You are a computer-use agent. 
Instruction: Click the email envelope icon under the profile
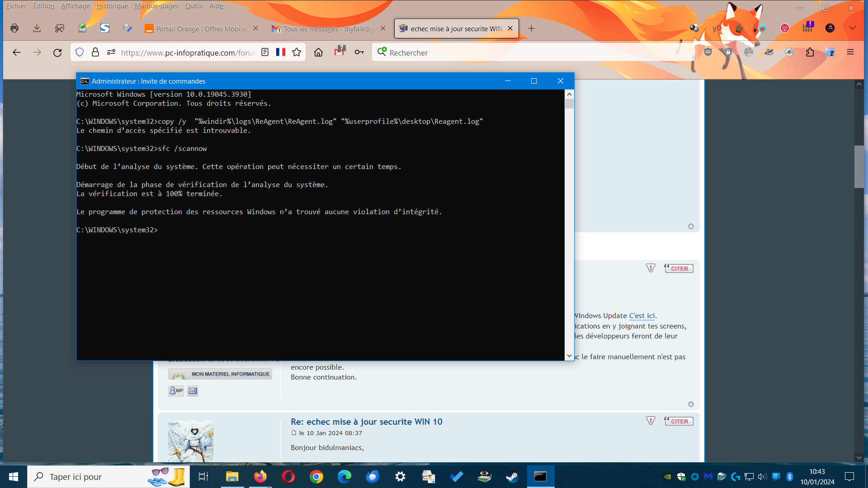[x=193, y=391]
